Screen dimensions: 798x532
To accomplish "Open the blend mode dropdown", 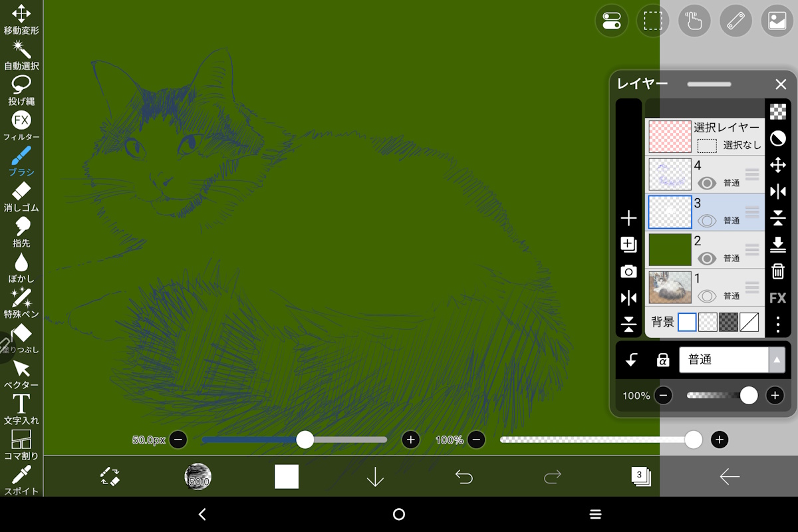I will (x=731, y=360).
